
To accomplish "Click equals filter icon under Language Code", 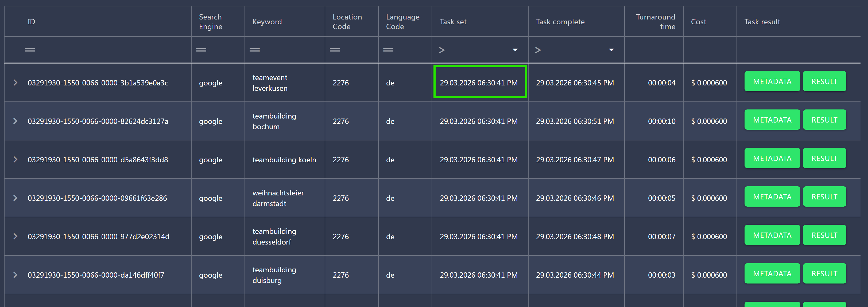I will point(388,50).
